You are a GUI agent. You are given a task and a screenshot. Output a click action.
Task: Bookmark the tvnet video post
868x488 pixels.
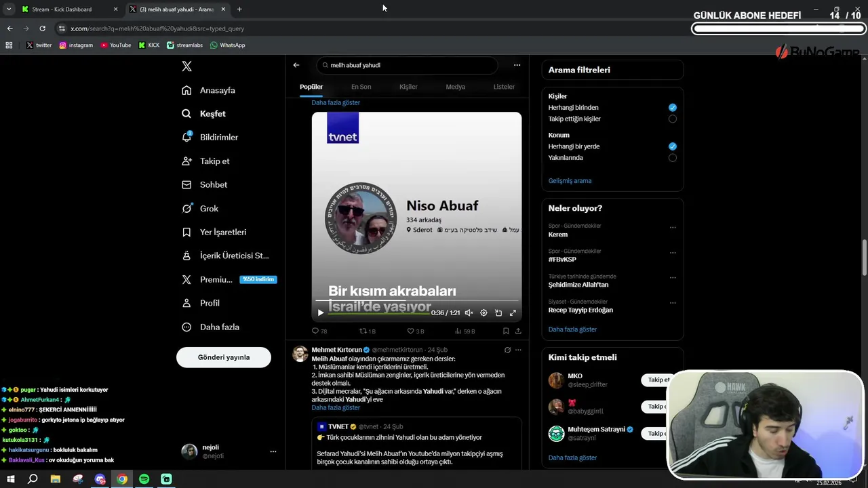(506, 331)
